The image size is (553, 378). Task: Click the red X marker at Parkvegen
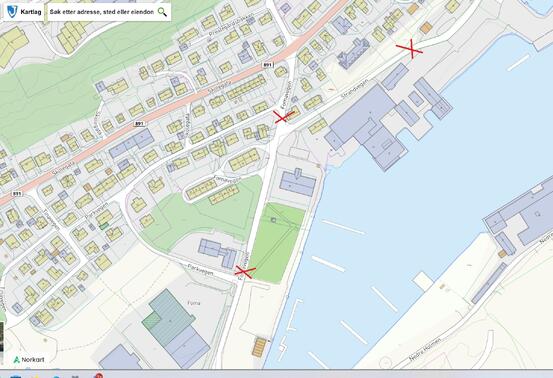pos(245,272)
